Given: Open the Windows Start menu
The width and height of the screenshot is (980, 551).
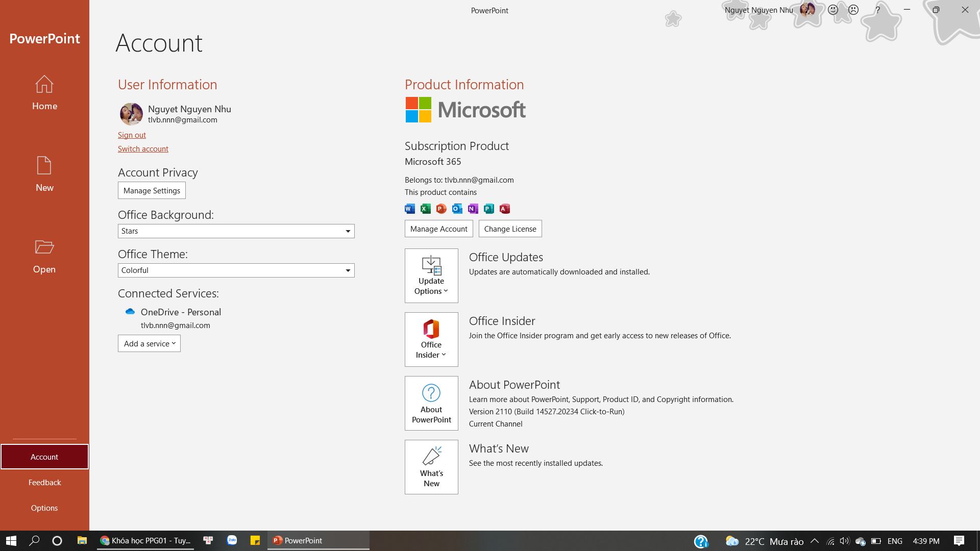Looking at the screenshot, I should pyautogui.click(x=11, y=541).
